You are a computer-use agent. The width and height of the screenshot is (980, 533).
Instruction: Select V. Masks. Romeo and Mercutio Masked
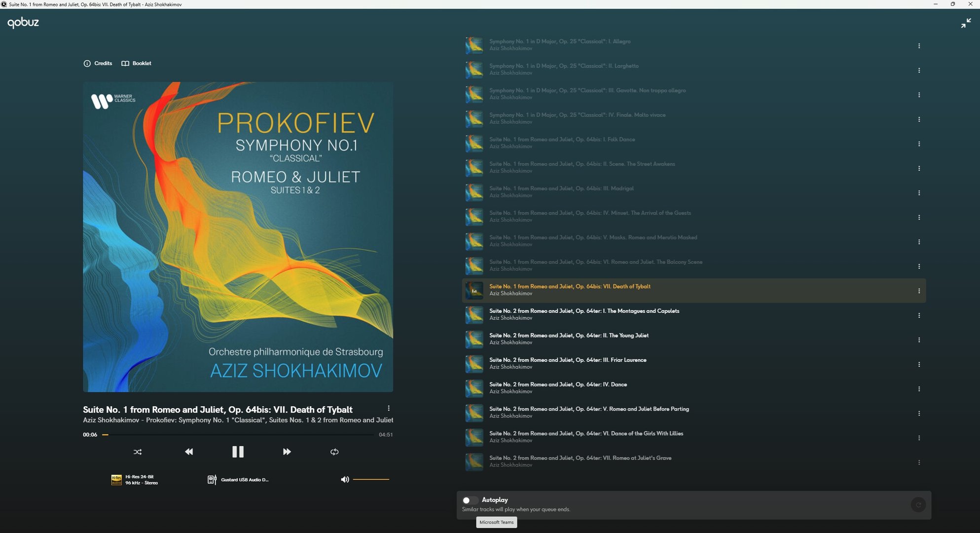point(694,241)
